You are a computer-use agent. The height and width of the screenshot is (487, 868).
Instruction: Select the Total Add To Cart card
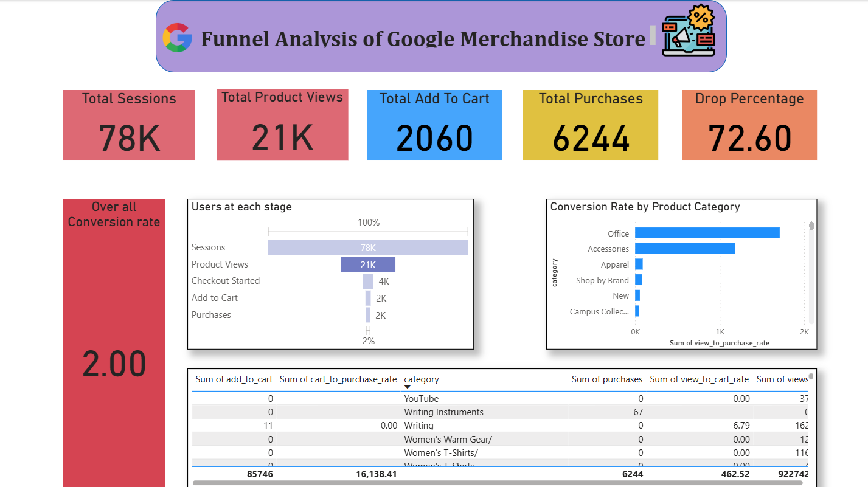[x=434, y=125]
